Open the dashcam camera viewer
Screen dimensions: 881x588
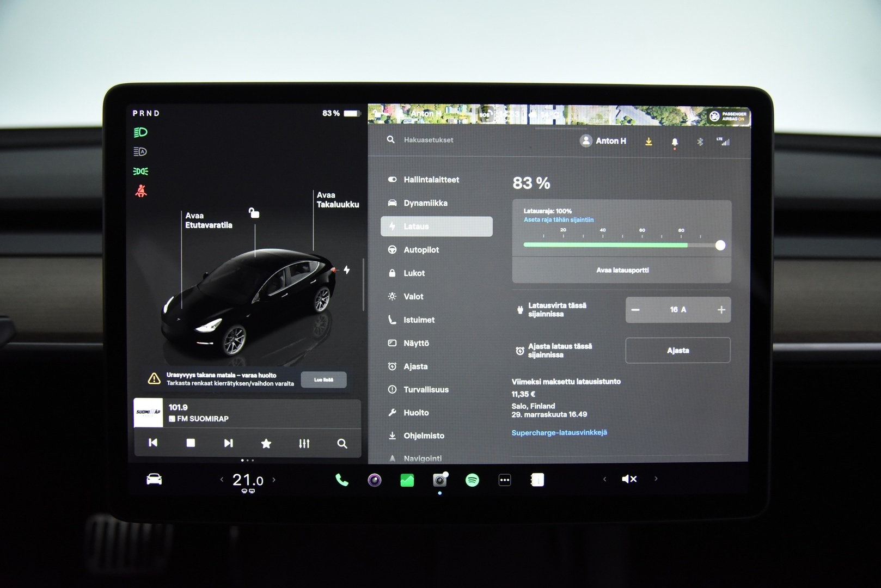(x=439, y=480)
